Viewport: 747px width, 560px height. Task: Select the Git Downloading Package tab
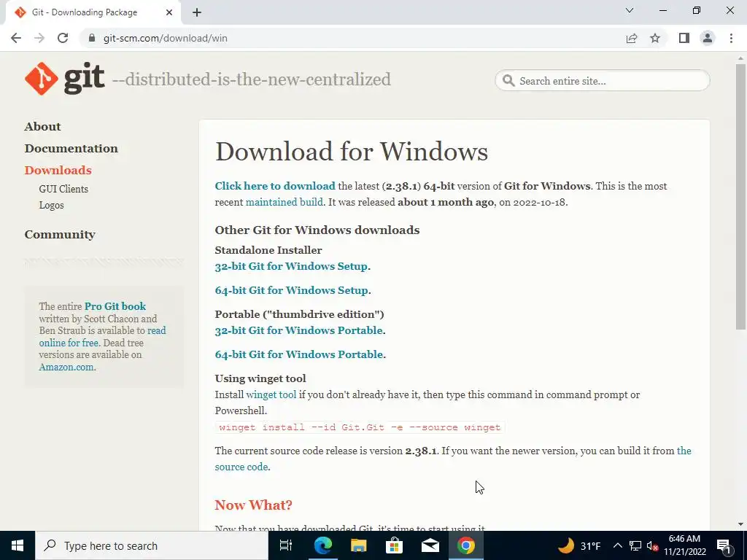click(93, 12)
